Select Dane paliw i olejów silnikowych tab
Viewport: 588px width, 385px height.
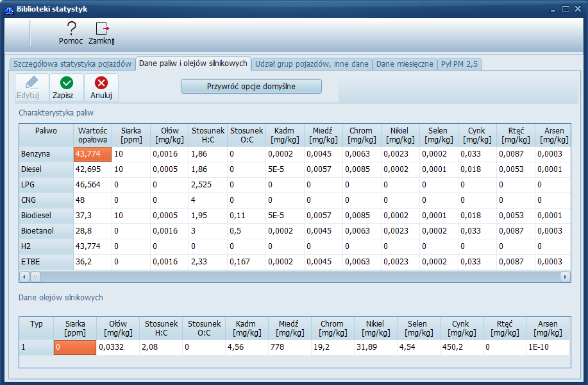(193, 63)
